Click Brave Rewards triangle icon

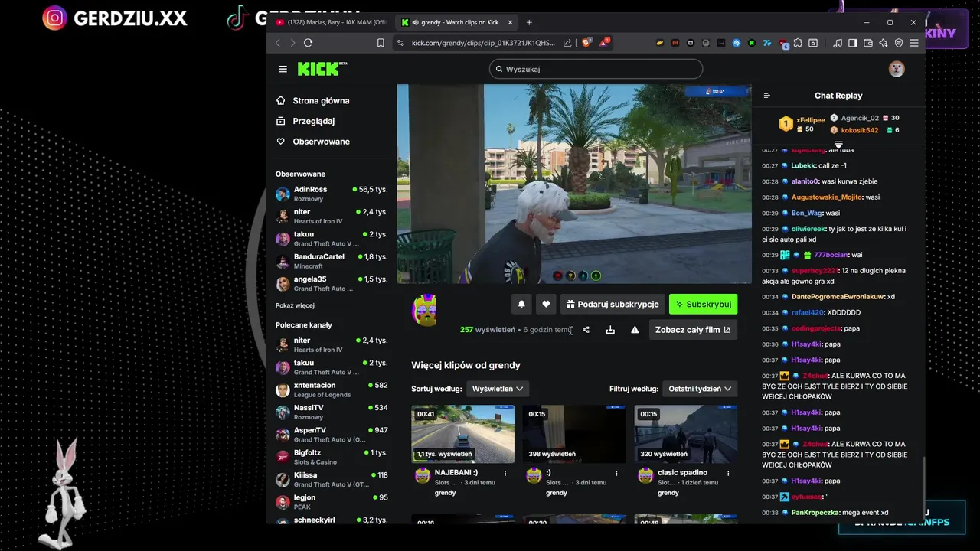(604, 43)
